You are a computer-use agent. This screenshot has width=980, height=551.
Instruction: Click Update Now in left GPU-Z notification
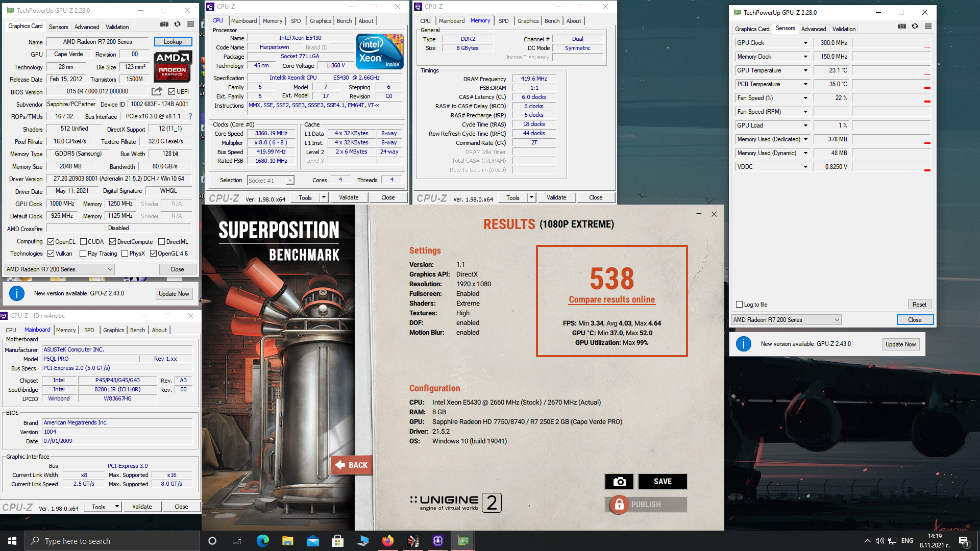[174, 294]
